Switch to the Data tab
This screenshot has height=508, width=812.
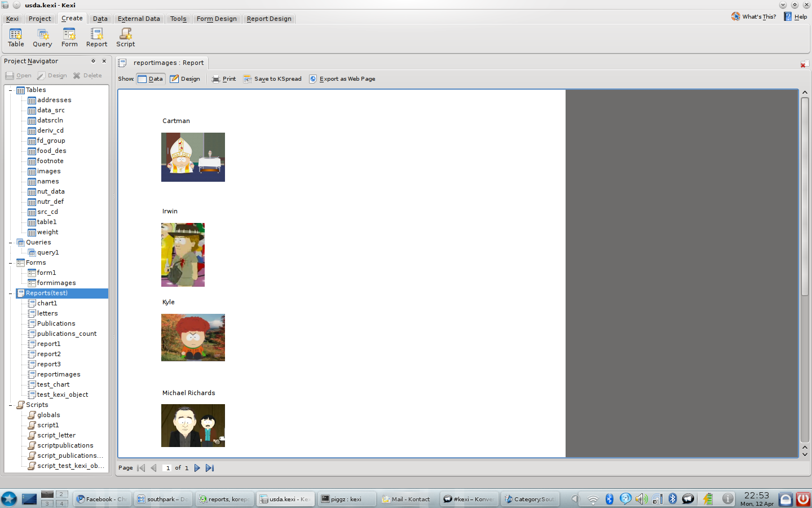[x=100, y=19]
